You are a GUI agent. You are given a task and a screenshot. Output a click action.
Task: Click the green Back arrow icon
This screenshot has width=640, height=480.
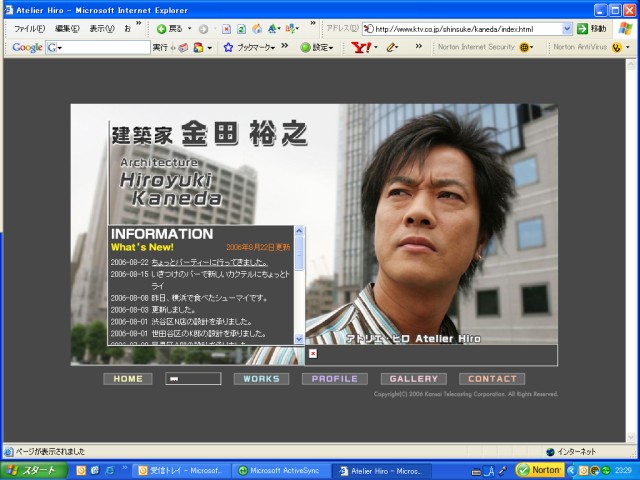(162, 29)
